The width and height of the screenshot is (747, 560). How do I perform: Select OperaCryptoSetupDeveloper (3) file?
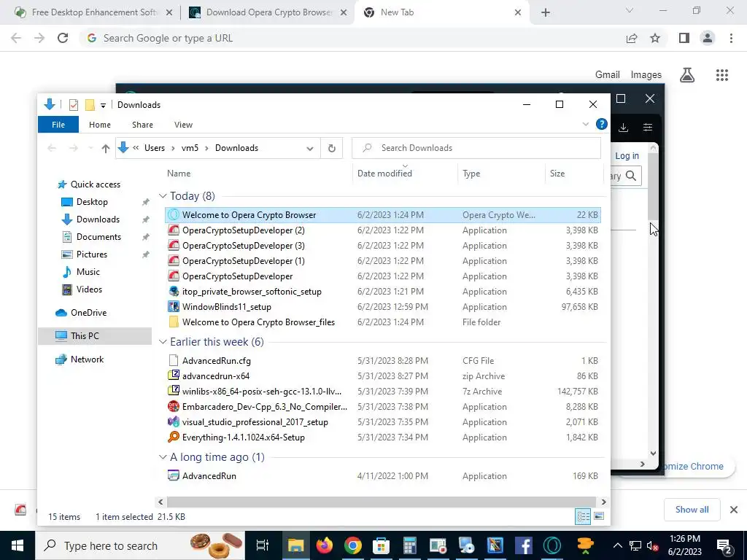click(243, 246)
